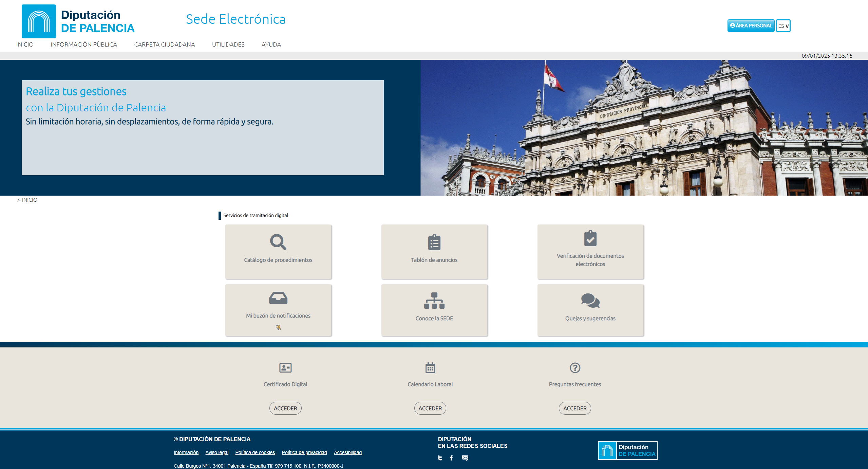Open the CARPETA CIUDADANA menu

pos(164,44)
